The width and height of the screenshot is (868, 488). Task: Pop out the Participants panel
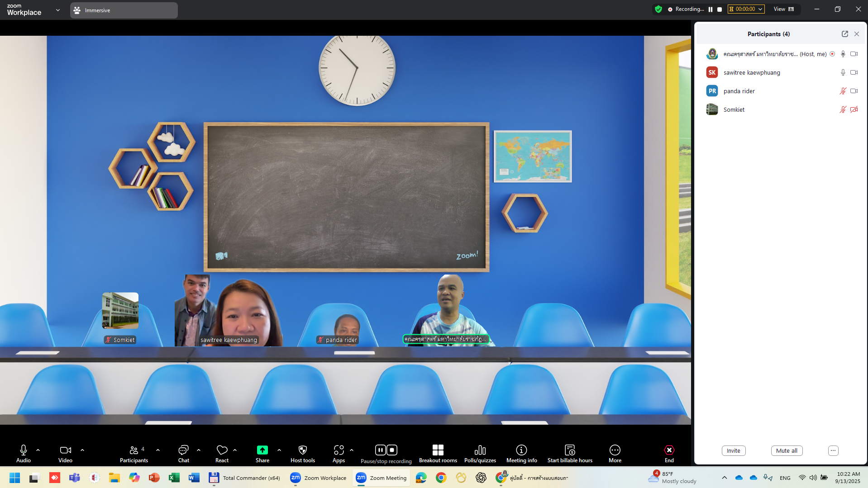click(x=844, y=34)
